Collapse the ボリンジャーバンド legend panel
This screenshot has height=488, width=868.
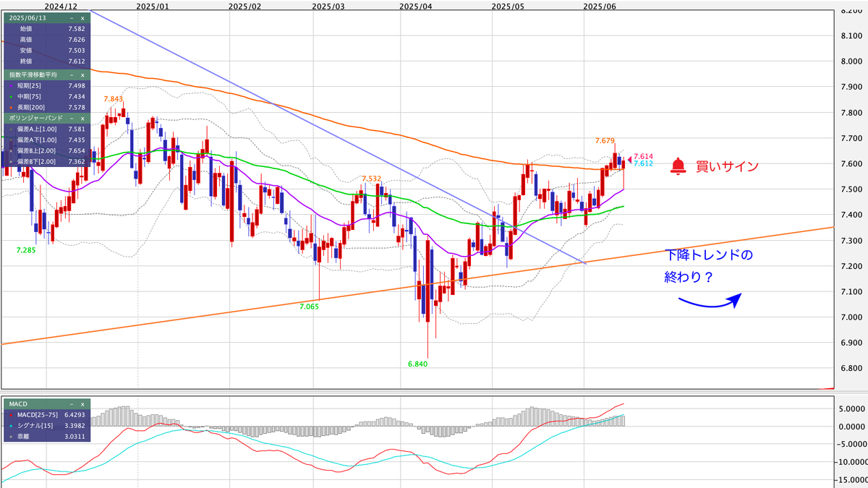71,117
